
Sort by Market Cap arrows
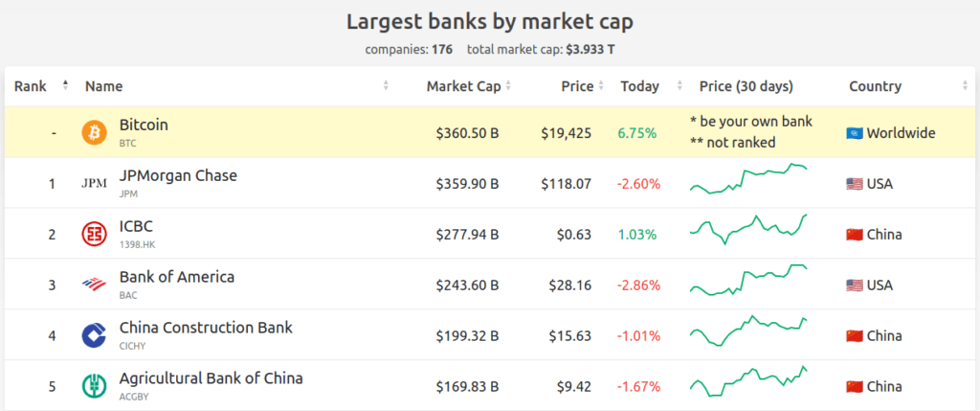tap(508, 86)
